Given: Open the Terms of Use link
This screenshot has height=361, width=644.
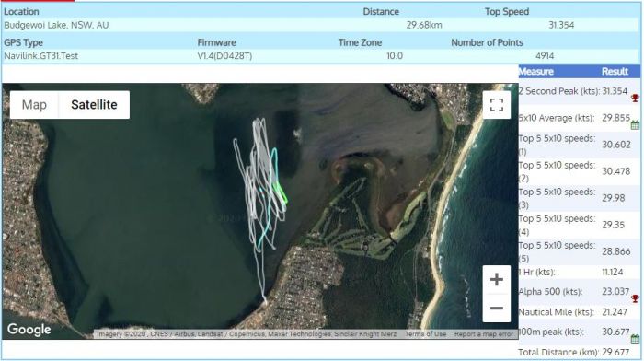Looking at the screenshot, I should click(425, 334).
